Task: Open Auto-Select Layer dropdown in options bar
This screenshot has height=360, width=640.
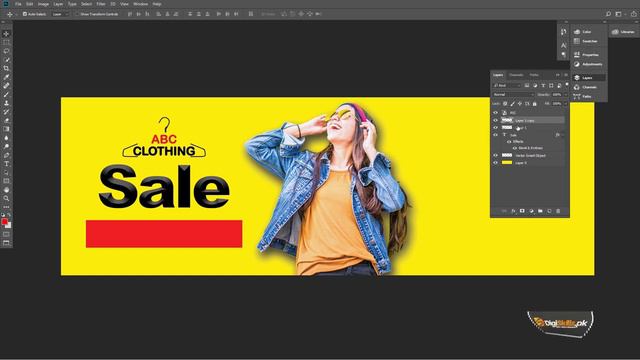Action: 60,14
